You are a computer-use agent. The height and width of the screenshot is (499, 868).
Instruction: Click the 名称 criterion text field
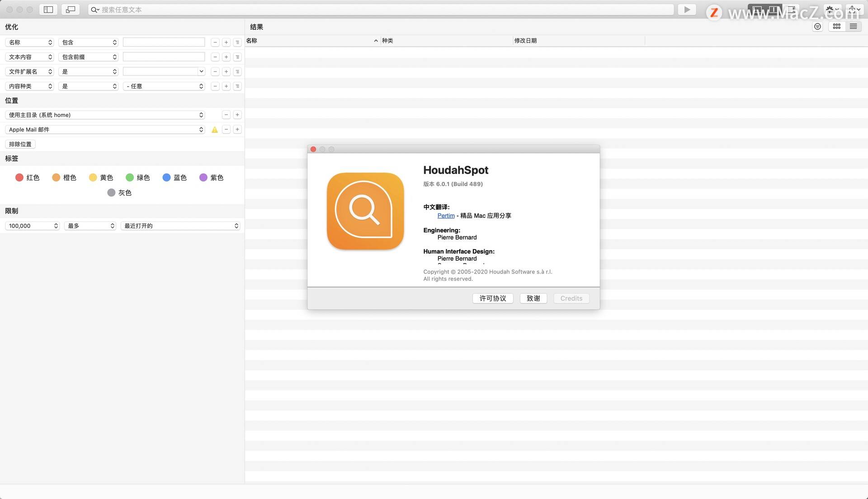(x=164, y=42)
